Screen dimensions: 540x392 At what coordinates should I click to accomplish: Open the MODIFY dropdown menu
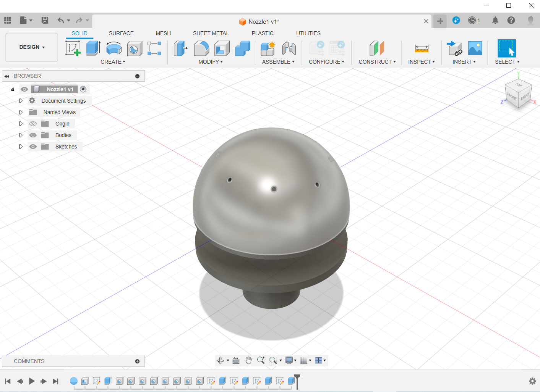(x=211, y=62)
